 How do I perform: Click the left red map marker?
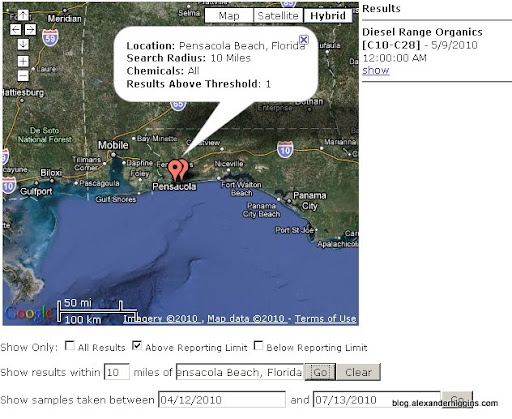(x=174, y=170)
